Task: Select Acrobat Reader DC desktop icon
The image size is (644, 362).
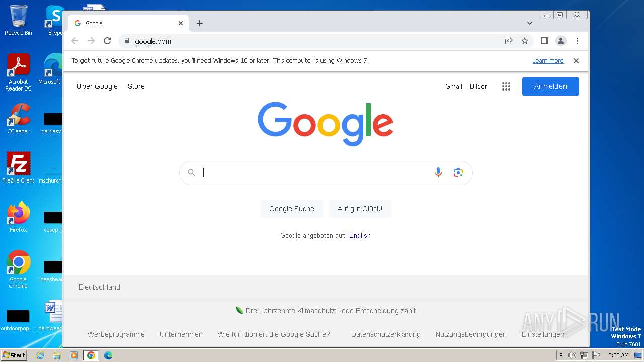Action: click(x=18, y=72)
